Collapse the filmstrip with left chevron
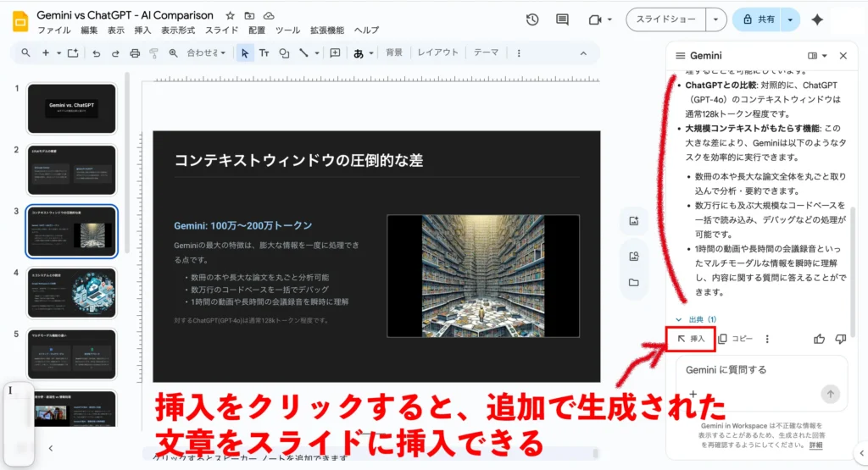The image size is (868, 470). click(x=50, y=449)
